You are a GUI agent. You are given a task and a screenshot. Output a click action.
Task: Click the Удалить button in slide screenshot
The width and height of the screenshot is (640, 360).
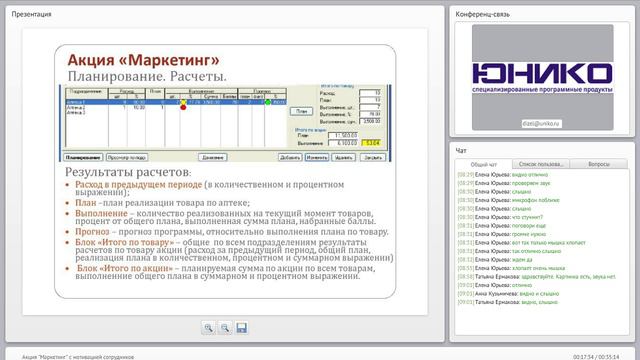point(343,157)
